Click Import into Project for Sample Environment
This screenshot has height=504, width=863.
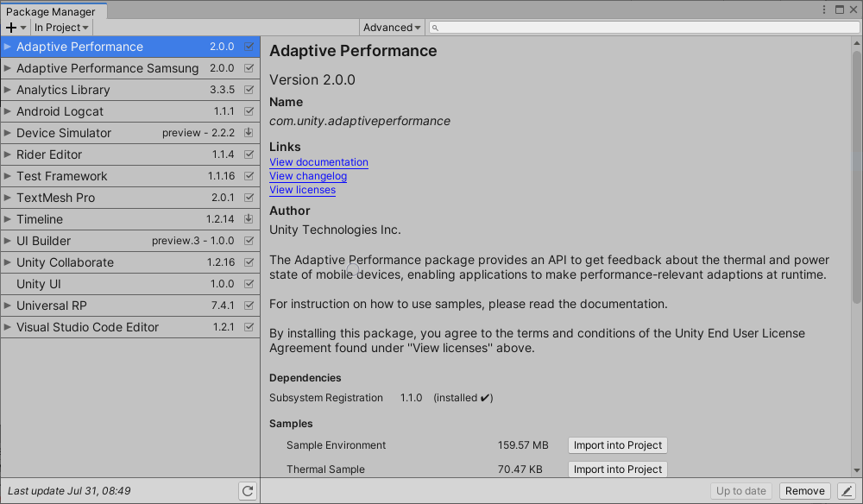617,445
